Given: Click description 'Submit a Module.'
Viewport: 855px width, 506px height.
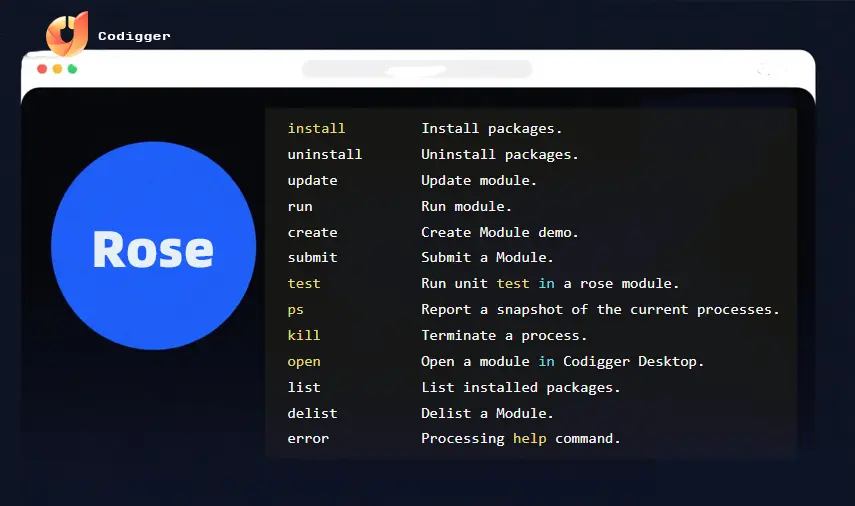Looking at the screenshot, I should [487, 257].
